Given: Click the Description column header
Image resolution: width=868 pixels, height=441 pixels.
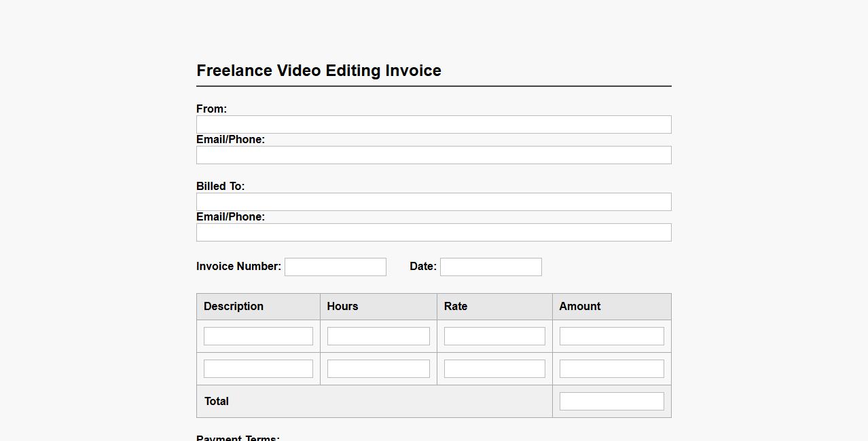Looking at the screenshot, I should pyautogui.click(x=234, y=307).
